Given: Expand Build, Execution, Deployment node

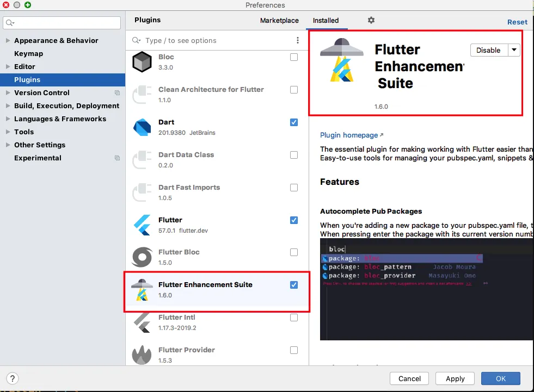Looking at the screenshot, I should point(8,106).
